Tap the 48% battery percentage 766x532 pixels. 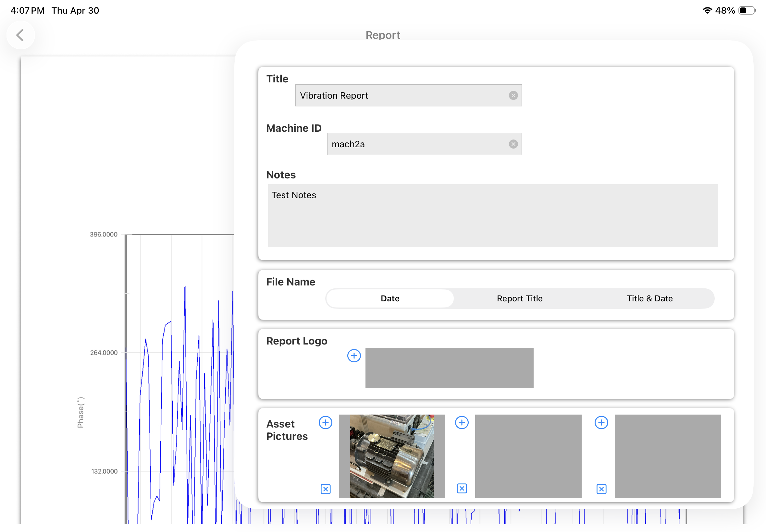(x=725, y=10)
